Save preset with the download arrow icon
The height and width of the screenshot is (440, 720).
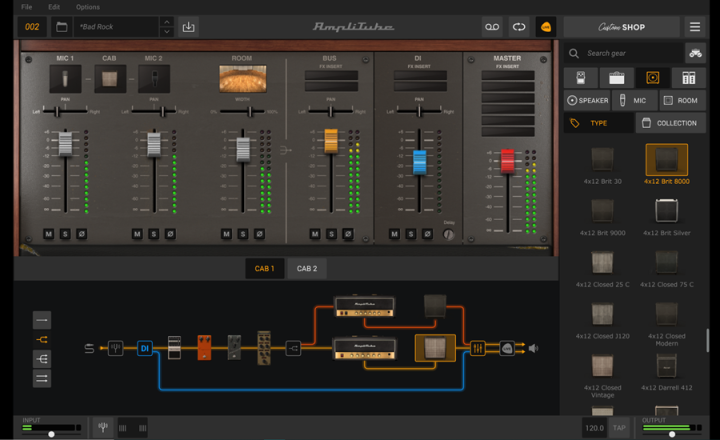click(188, 27)
